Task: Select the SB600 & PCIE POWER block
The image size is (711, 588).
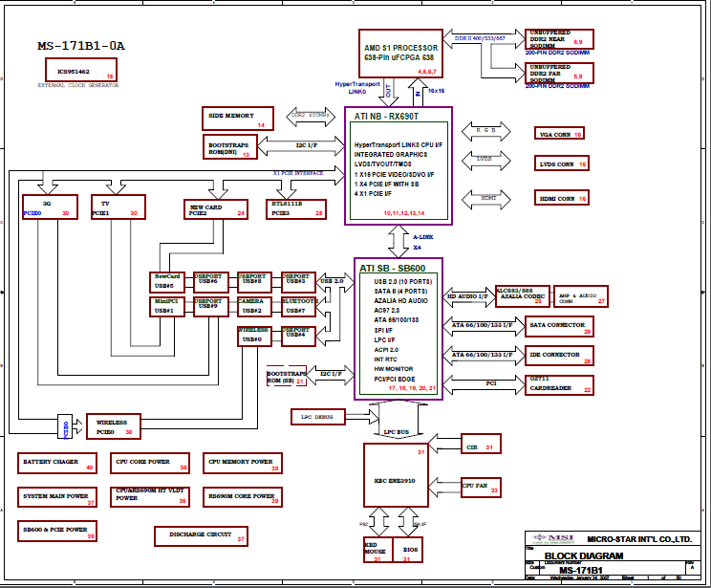Action: pyautogui.click(x=57, y=531)
